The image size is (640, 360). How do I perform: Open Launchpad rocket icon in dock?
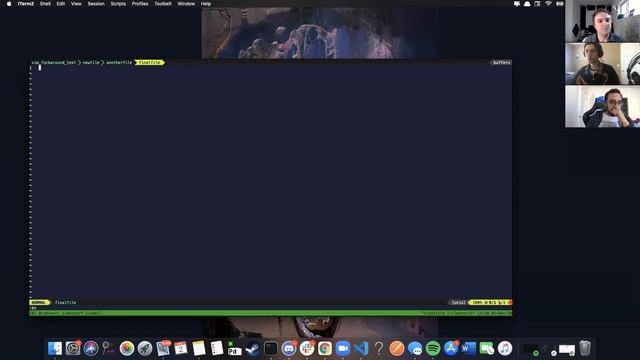coord(145,348)
